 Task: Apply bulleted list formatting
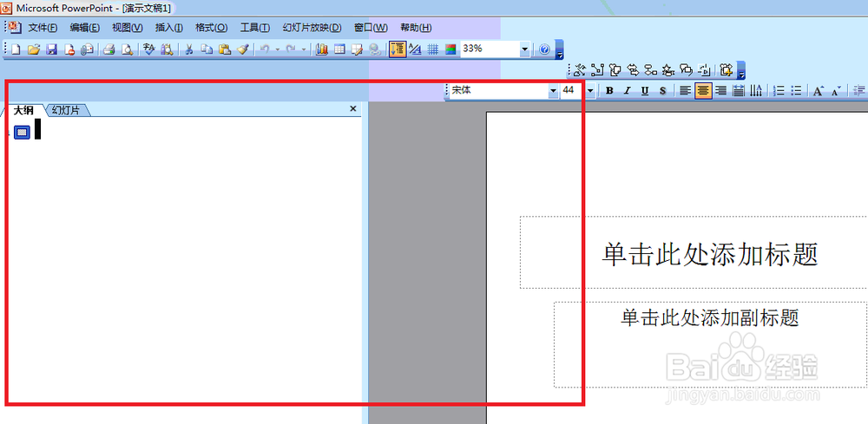coord(796,91)
